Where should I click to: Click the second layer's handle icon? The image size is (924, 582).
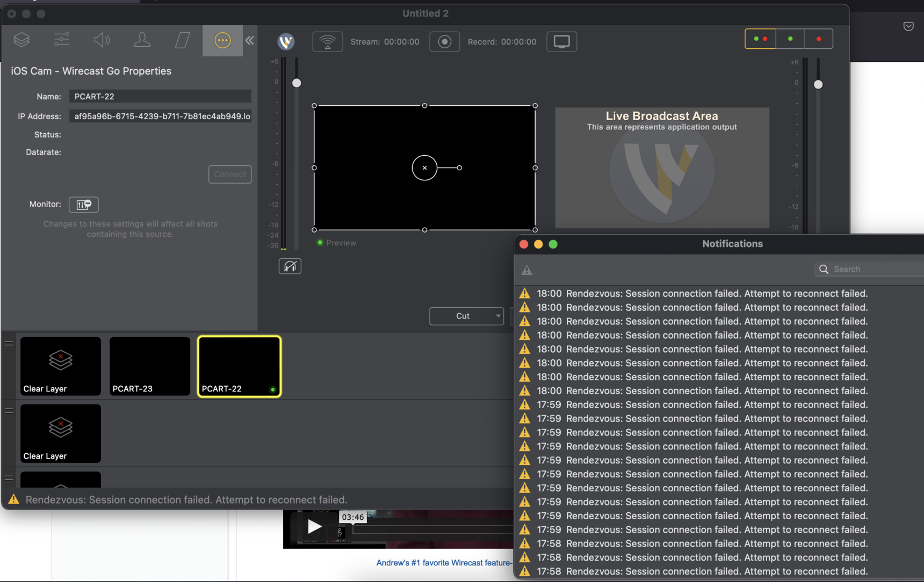point(9,410)
